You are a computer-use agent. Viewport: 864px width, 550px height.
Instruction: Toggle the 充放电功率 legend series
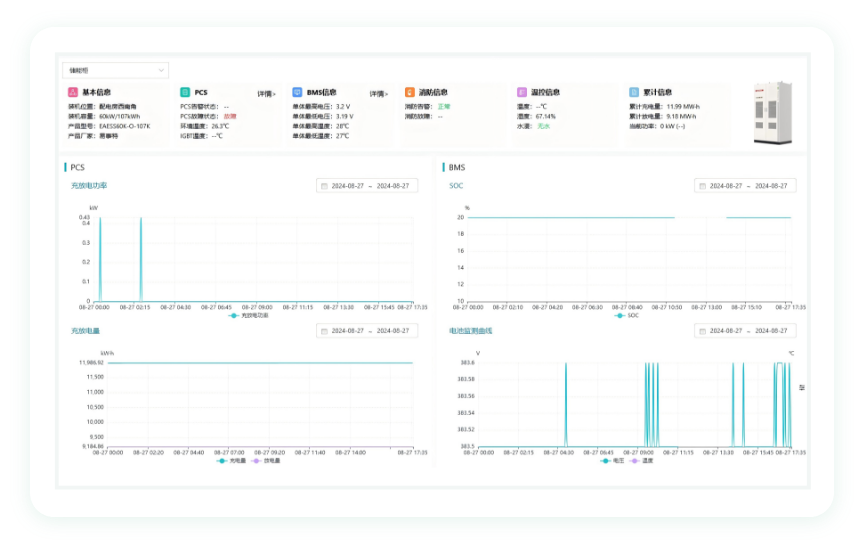pyautogui.click(x=249, y=316)
